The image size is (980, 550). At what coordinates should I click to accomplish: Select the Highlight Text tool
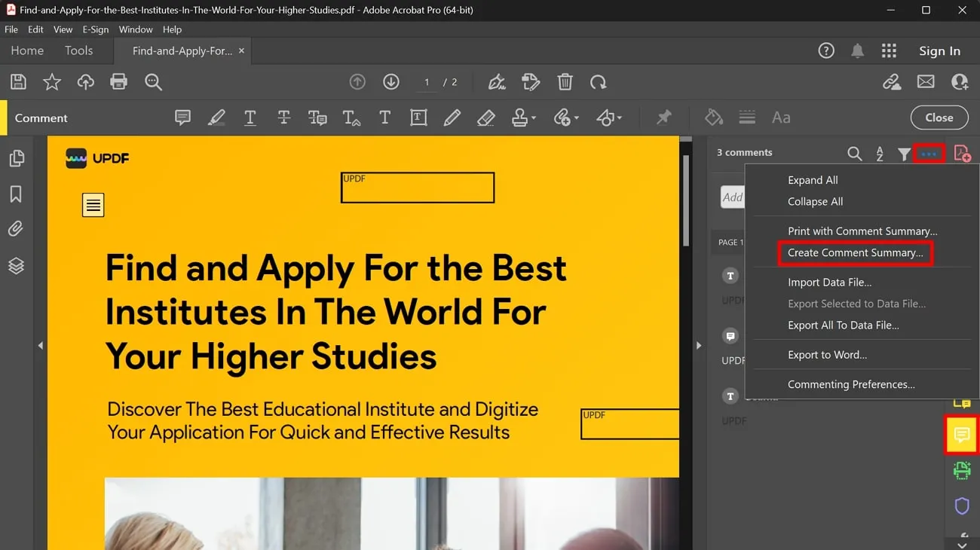217,118
